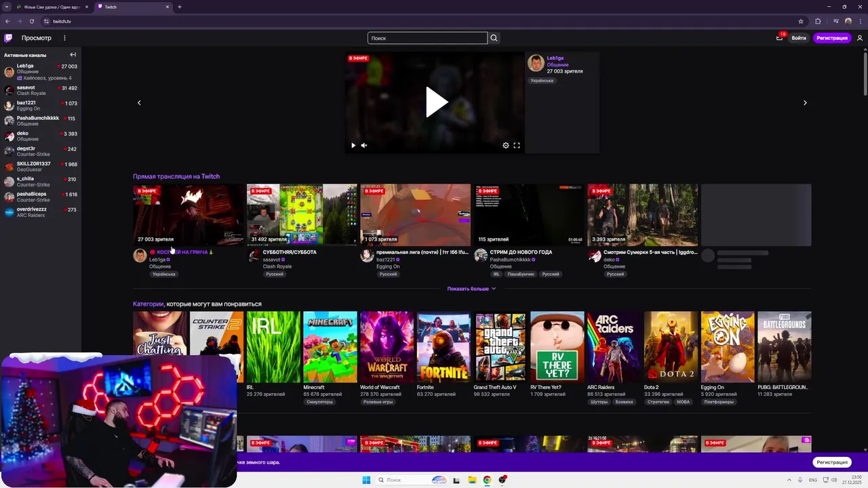This screenshot has width=868, height=488.
Task: Go to the next featured stream in the carousel
Action: [805, 103]
